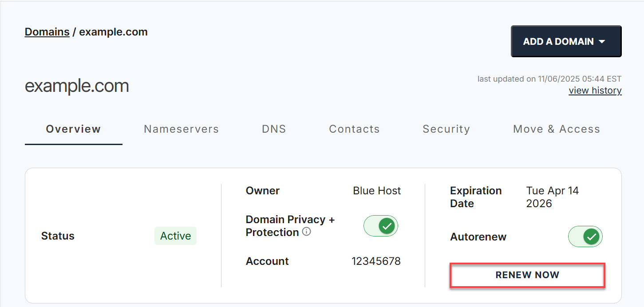This screenshot has height=307, width=644.
Task: Click the expiration date Tue Apr 14 2026
Action: coord(553,197)
